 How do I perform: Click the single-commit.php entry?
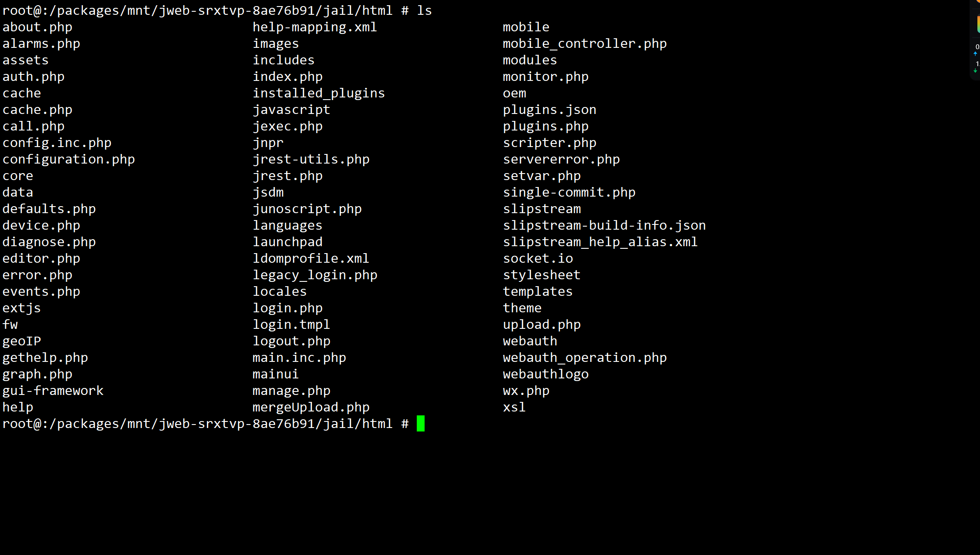[569, 192]
